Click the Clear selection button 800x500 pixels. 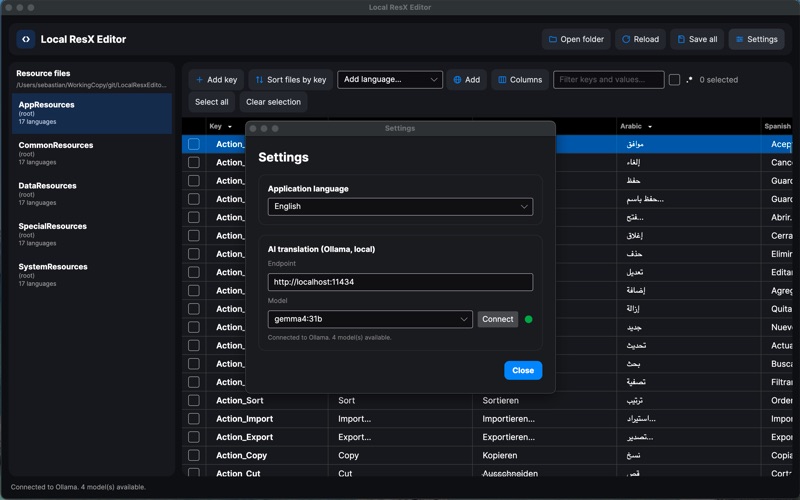click(x=273, y=102)
